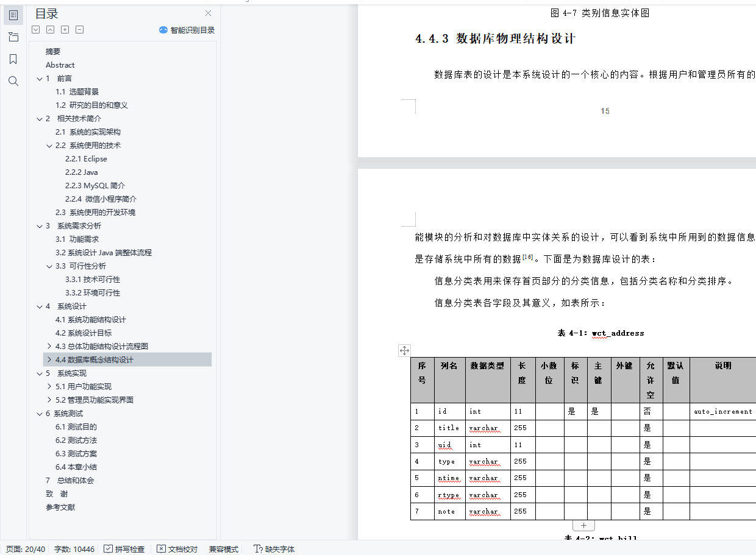The height and width of the screenshot is (555, 756).
Task: Click the 缺失字体 status bar indicator
Action: point(274,549)
